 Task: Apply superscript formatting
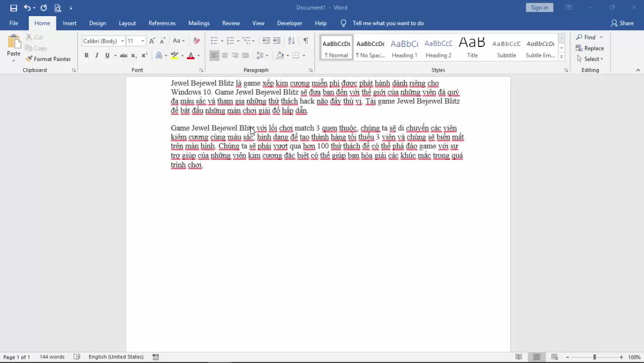click(x=144, y=55)
